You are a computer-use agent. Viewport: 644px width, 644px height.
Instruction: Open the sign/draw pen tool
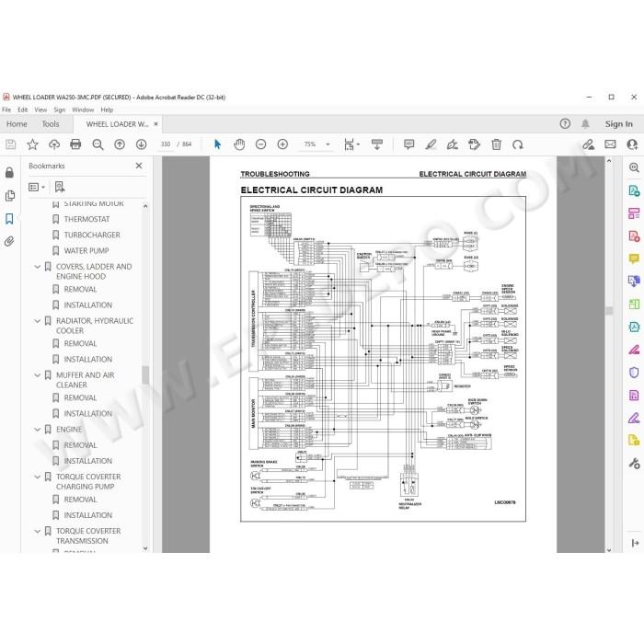(x=453, y=144)
